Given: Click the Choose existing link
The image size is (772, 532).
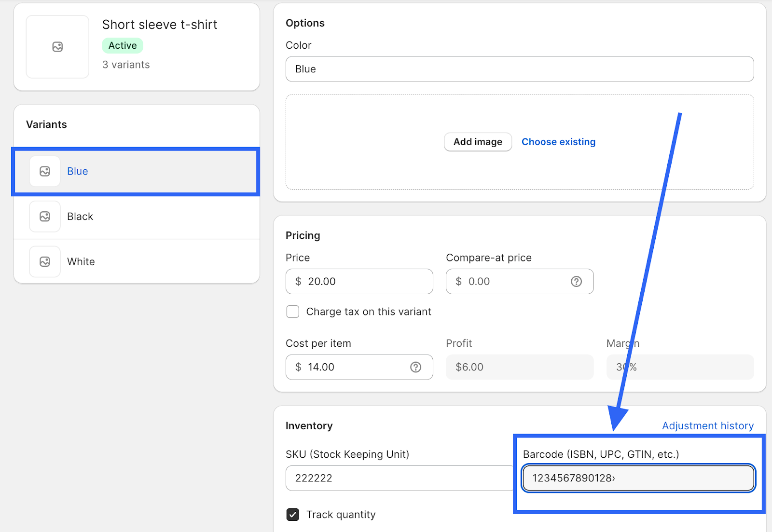Looking at the screenshot, I should (558, 142).
